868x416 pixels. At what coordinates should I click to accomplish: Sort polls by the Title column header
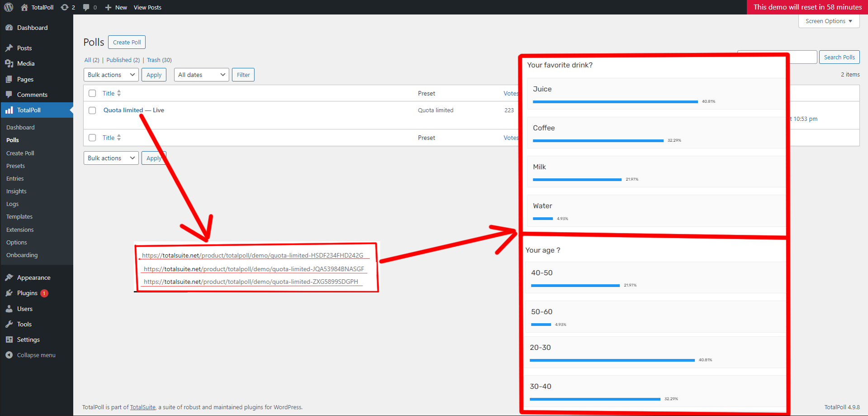click(109, 93)
